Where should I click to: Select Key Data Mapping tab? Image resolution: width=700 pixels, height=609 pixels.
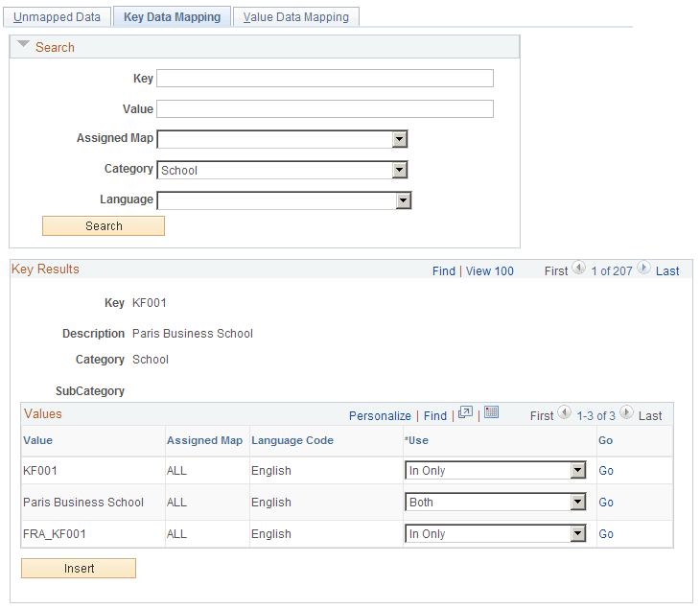pyautogui.click(x=172, y=17)
